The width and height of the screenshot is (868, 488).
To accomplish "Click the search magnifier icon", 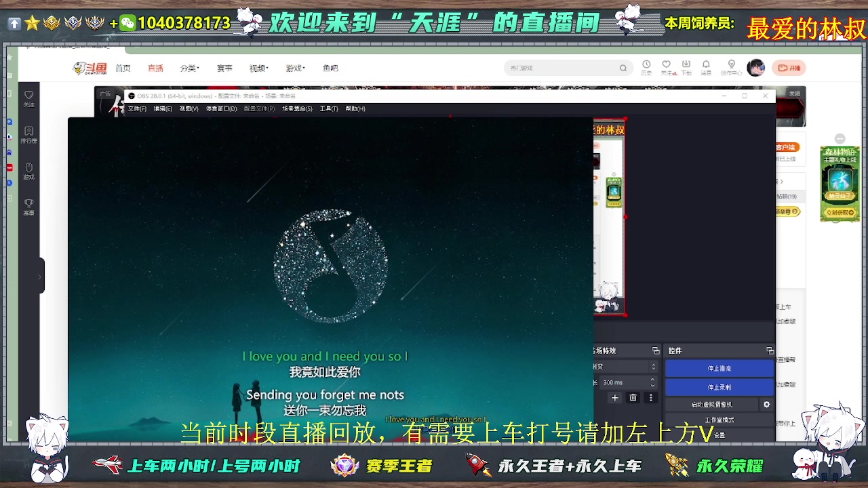I will coord(623,68).
